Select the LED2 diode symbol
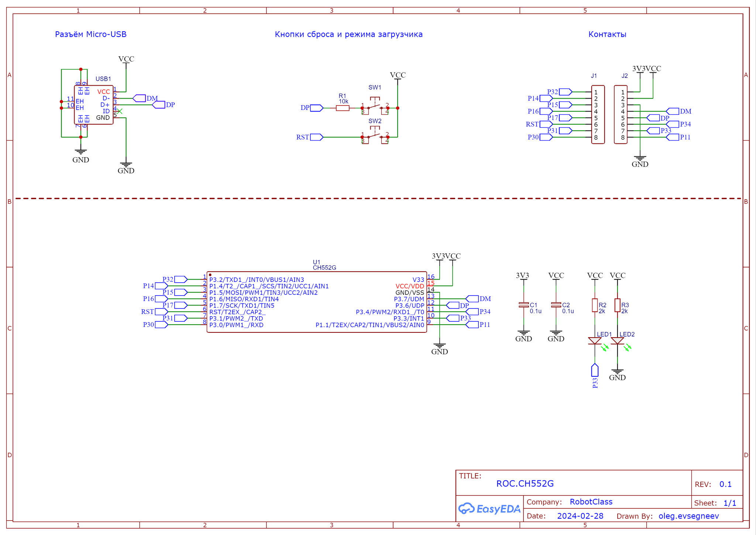This screenshot has width=756, height=535. tap(618, 341)
